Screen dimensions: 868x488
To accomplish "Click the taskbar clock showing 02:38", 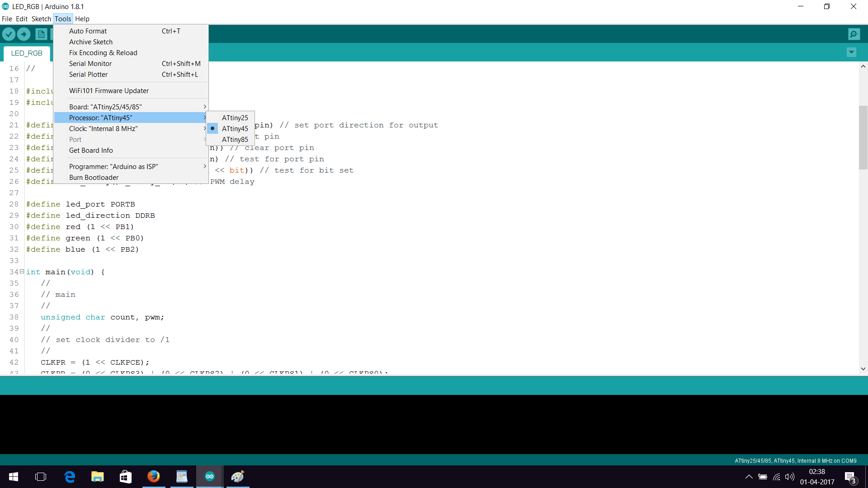I will click(817, 477).
